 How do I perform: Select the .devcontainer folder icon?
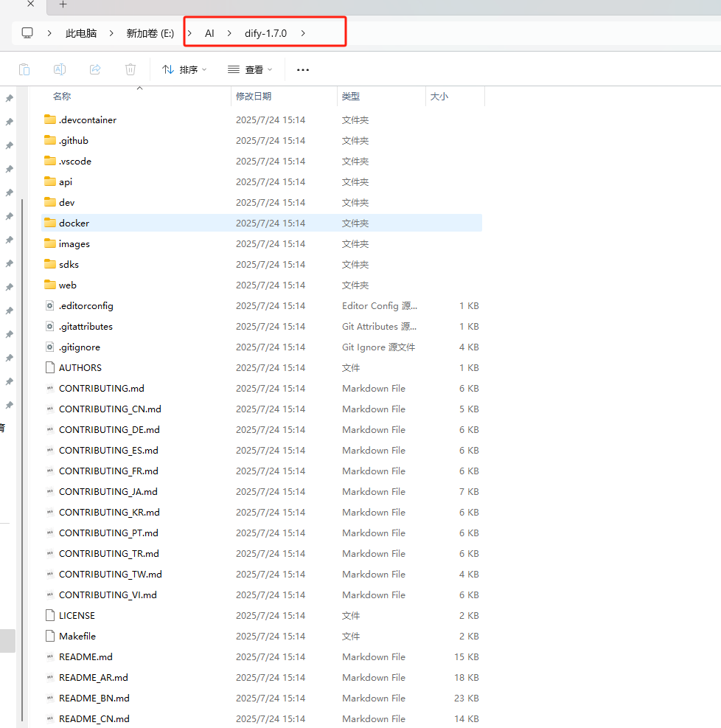pos(50,119)
